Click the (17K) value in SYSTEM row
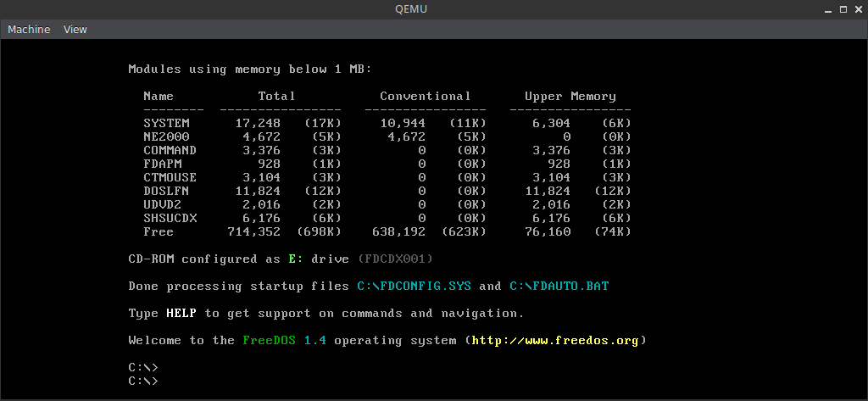 tap(323, 124)
